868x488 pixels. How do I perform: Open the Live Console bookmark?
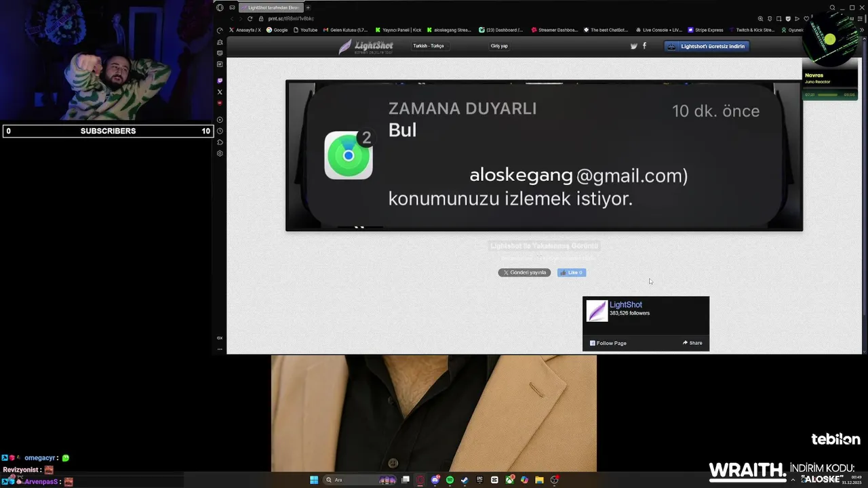point(658,30)
